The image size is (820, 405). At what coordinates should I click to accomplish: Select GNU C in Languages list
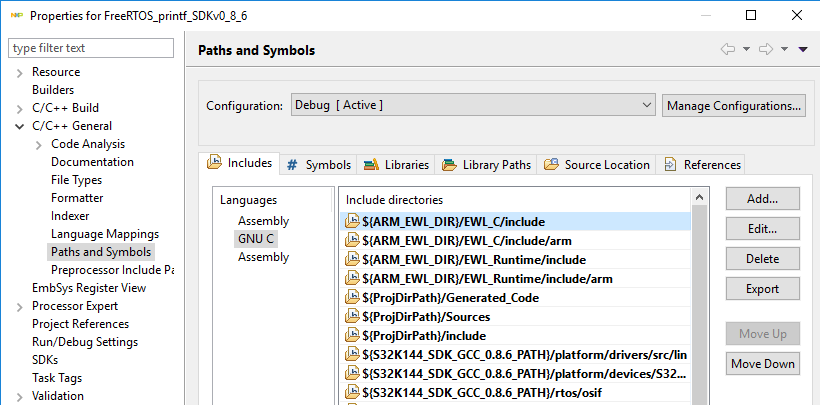click(255, 239)
